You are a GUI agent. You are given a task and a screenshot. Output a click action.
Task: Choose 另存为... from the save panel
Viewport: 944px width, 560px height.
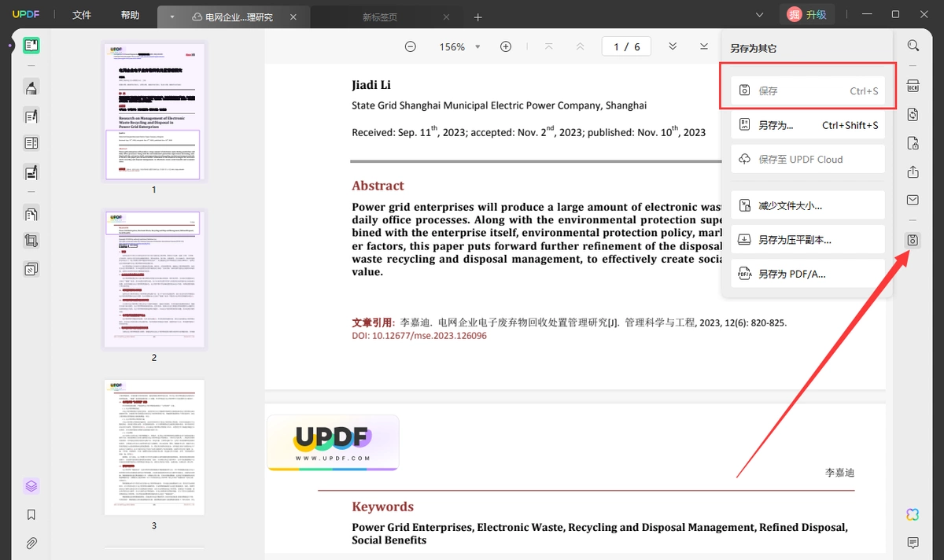pyautogui.click(x=808, y=125)
